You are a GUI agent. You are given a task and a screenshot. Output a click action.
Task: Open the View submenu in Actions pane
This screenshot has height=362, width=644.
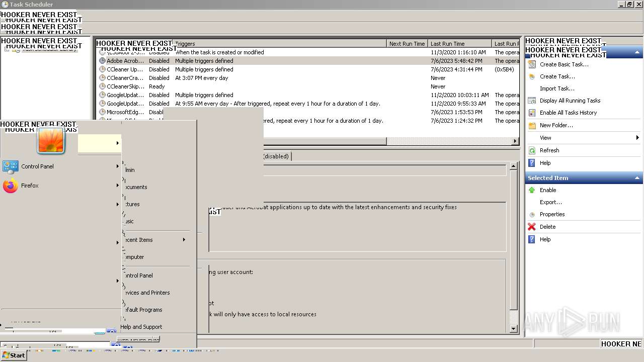point(545,138)
